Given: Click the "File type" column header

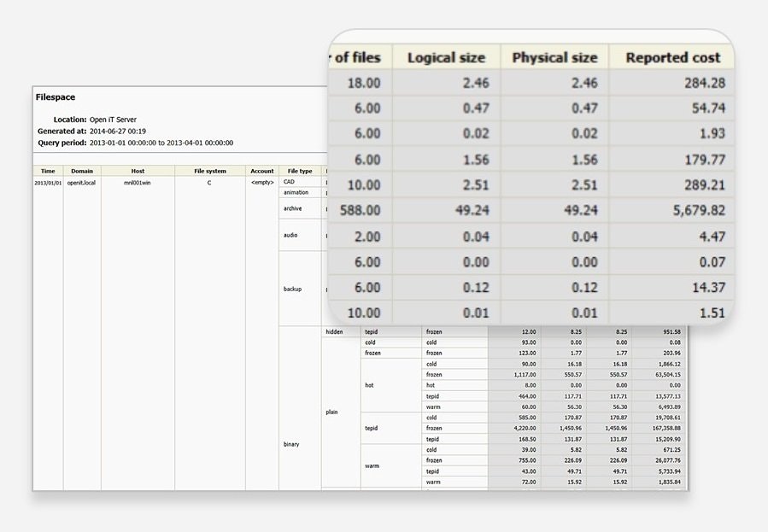Looking at the screenshot, I should 299,170.
